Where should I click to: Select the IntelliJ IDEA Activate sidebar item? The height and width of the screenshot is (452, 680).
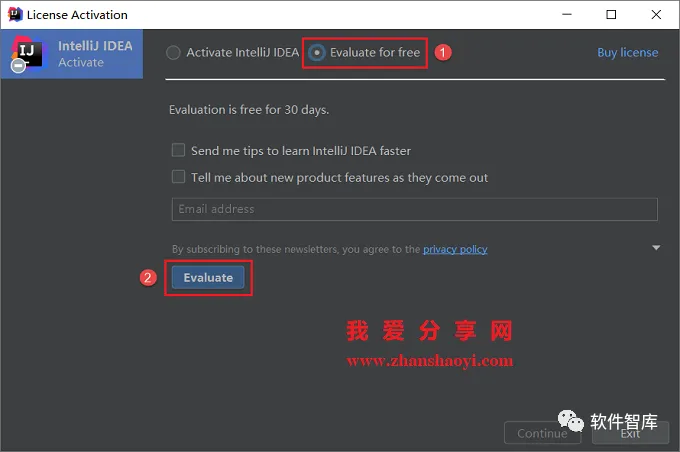pyautogui.click(x=72, y=54)
